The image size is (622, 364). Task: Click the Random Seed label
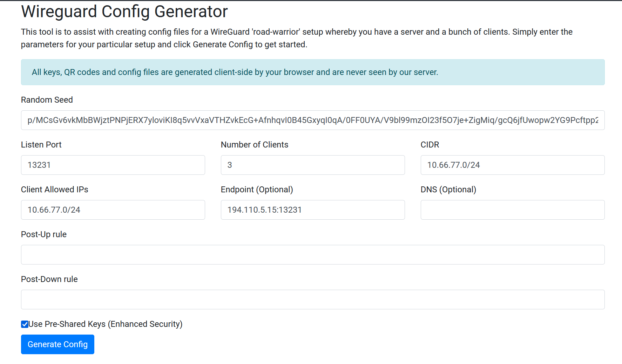pos(47,99)
